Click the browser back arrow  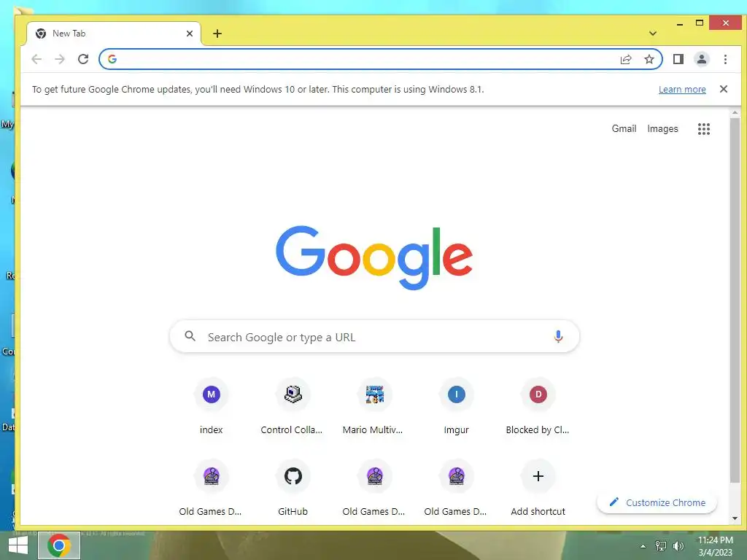click(x=36, y=59)
